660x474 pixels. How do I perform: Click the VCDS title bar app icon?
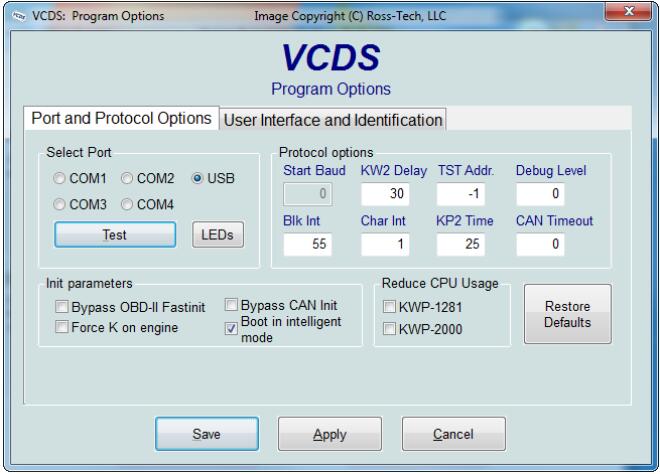pyautogui.click(x=19, y=16)
